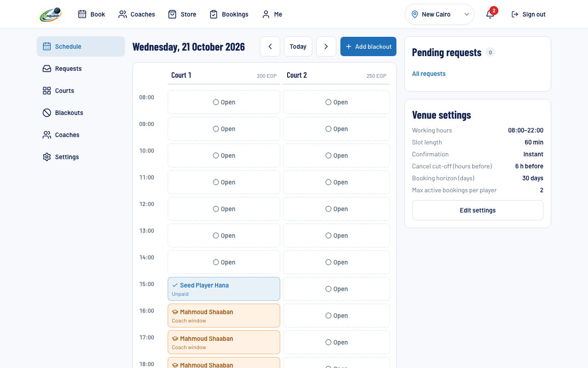
Task: Select the Court 2 open slot at 08:00
Action: coord(336,102)
